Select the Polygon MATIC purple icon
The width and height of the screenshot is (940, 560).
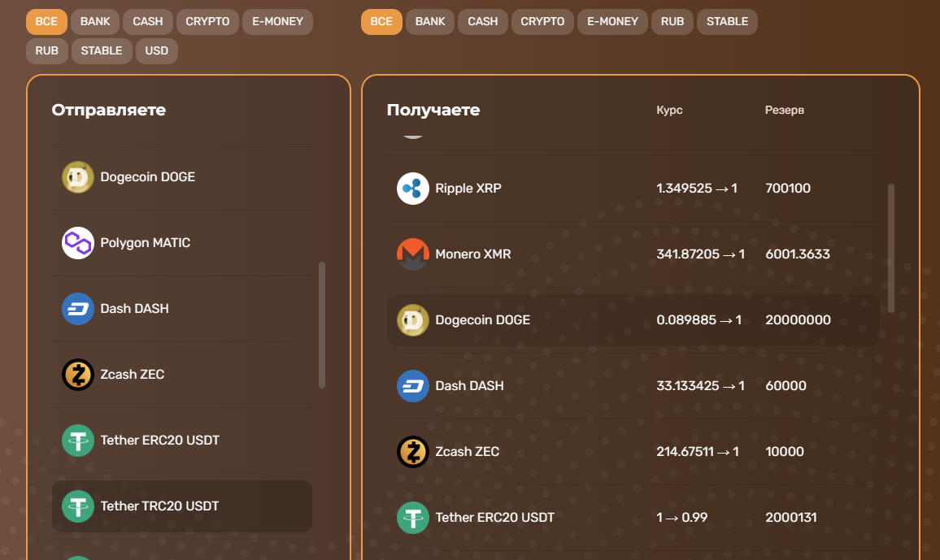click(x=78, y=243)
